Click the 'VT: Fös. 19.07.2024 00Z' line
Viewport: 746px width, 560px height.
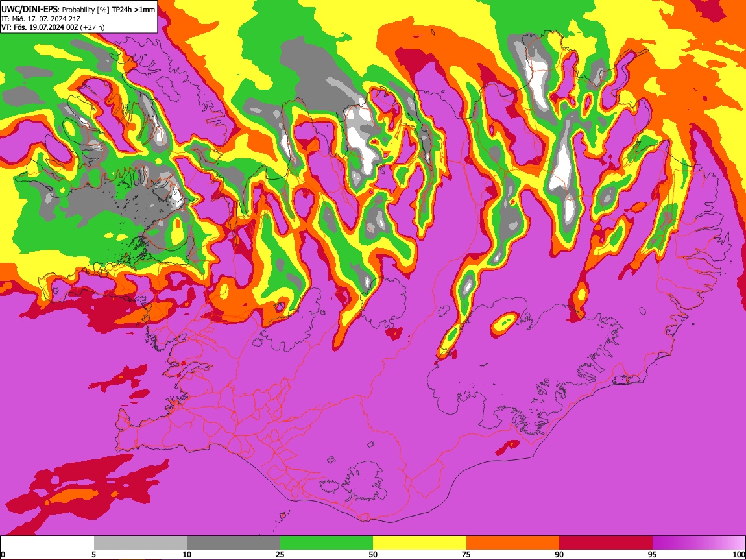[x=40, y=27]
